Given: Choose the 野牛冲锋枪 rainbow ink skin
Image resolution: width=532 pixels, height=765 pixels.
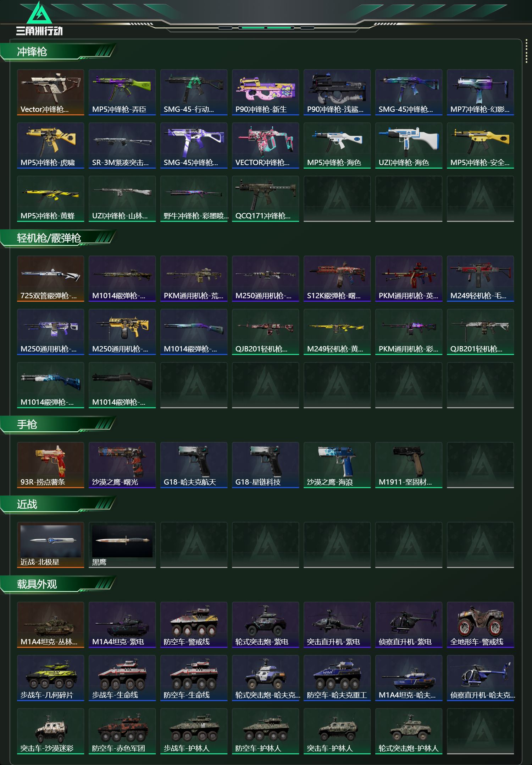Looking at the screenshot, I should click(194, 199).
